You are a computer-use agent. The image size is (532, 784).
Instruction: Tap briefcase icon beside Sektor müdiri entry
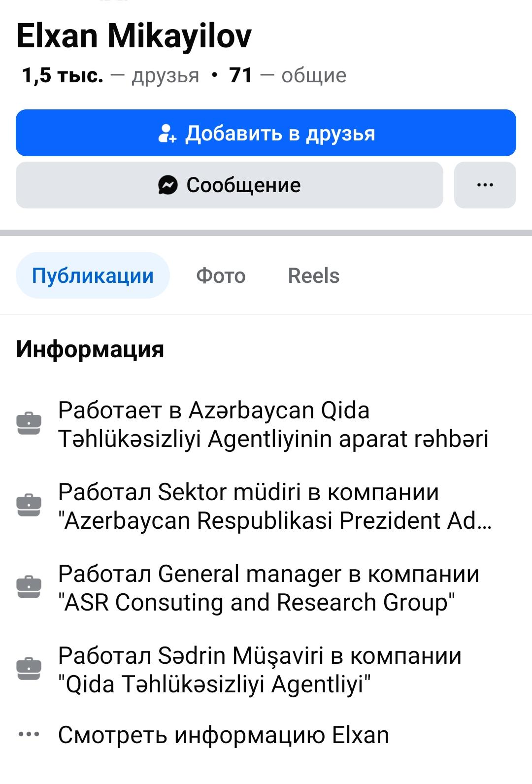(29, 505)
